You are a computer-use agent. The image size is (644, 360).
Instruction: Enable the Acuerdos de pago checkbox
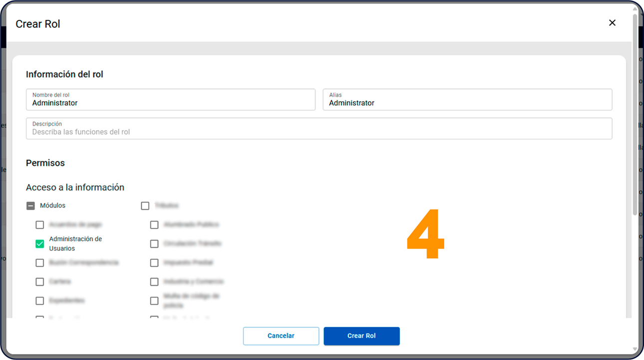(40, 225)
